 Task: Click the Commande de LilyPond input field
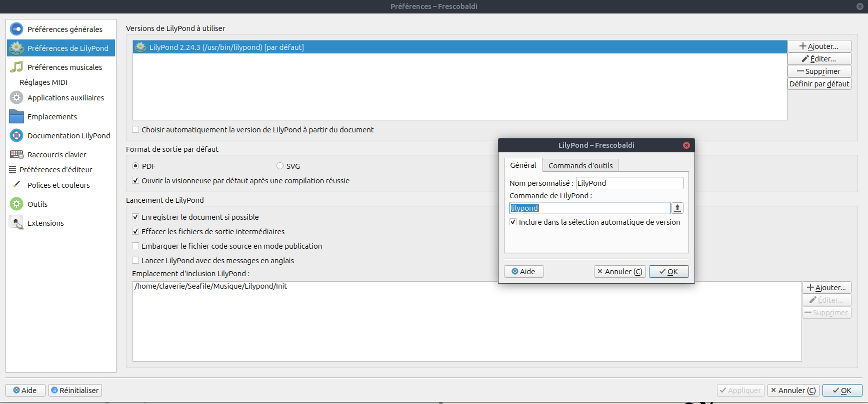pos(590,208)
